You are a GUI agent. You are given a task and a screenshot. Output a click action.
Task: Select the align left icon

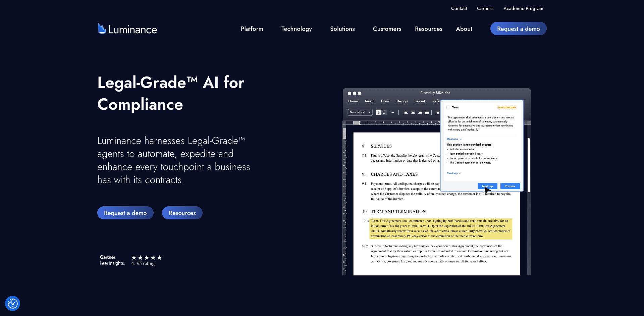406,112
